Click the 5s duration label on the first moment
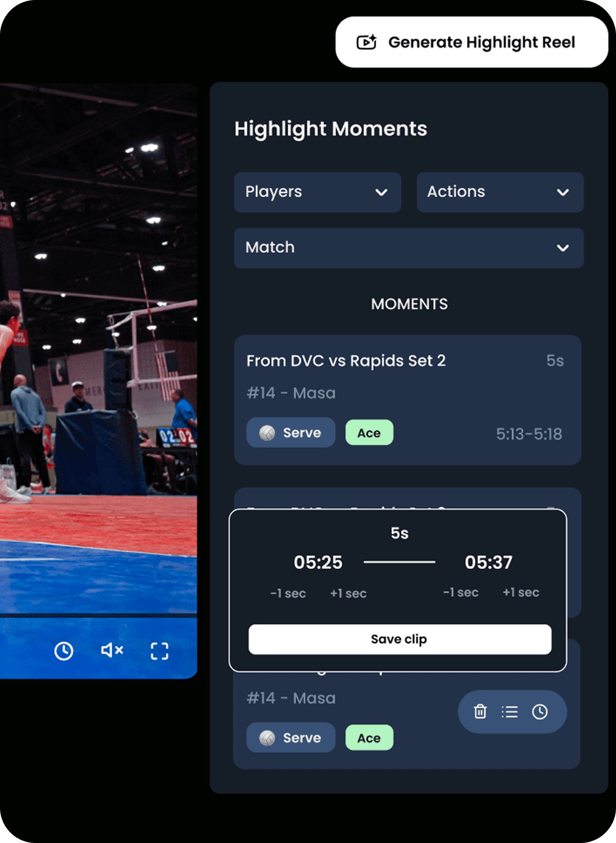Image resolution: width=616 pixels, height=843 pixels. click(x=555, y=361)
